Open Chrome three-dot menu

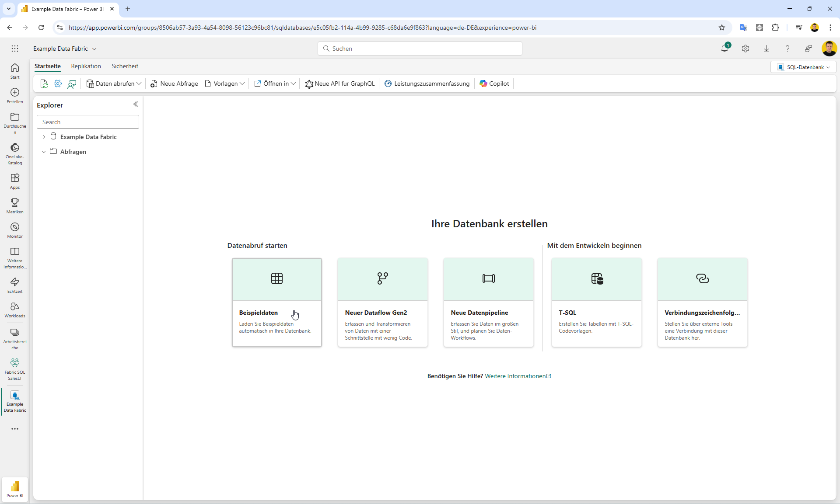pos(830,28)
